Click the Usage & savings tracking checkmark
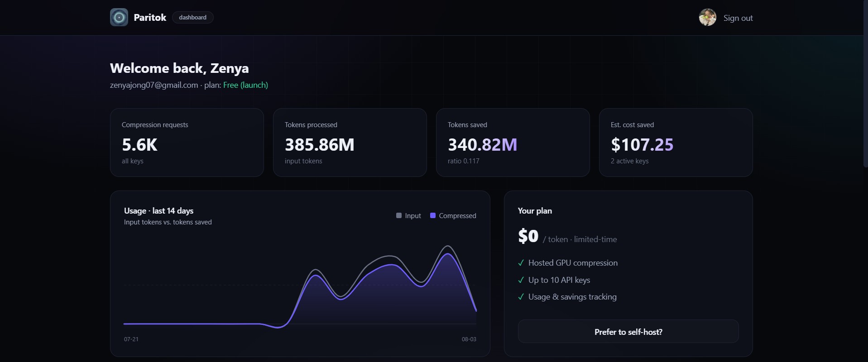 tap(521, 297)
